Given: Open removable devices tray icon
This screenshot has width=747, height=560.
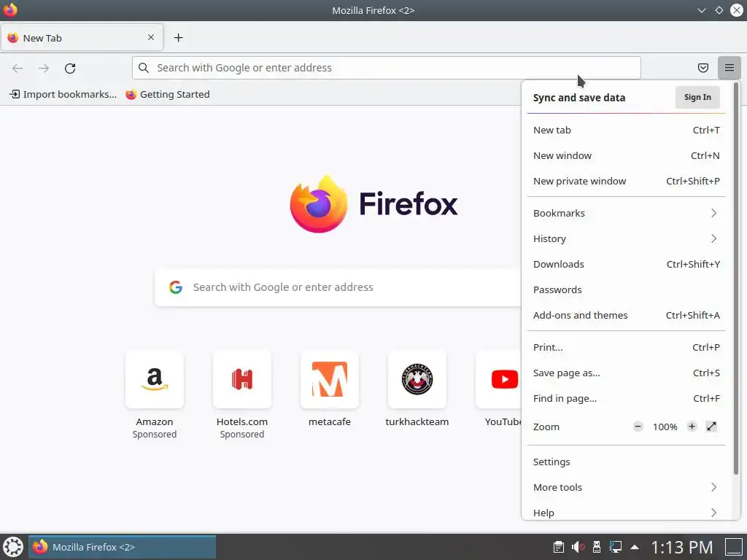Looking at the screenshot, I should (597, 547).
